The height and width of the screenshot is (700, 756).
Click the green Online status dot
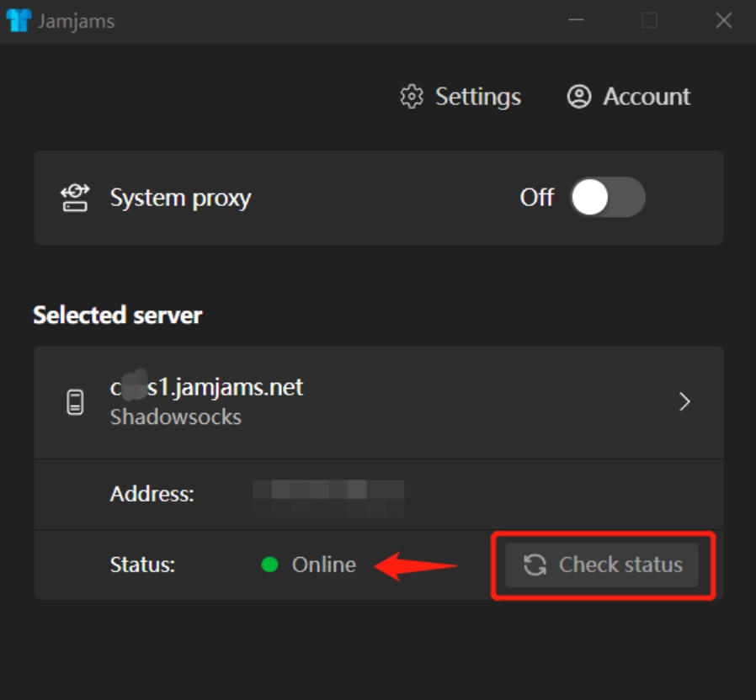[269, 565]
